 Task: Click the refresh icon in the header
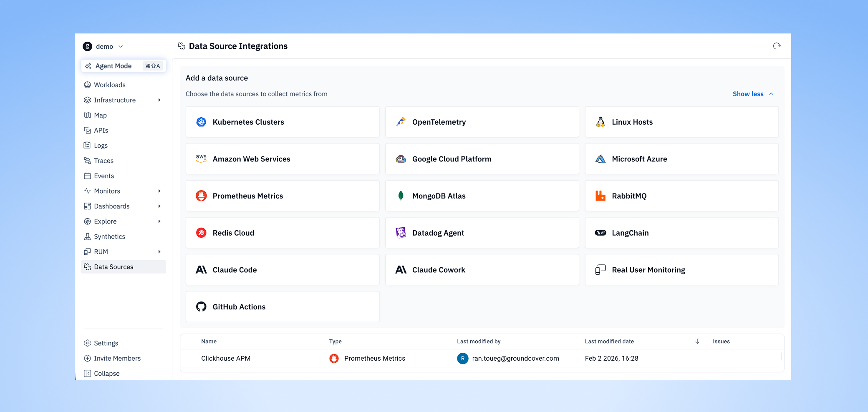point(777,46)
